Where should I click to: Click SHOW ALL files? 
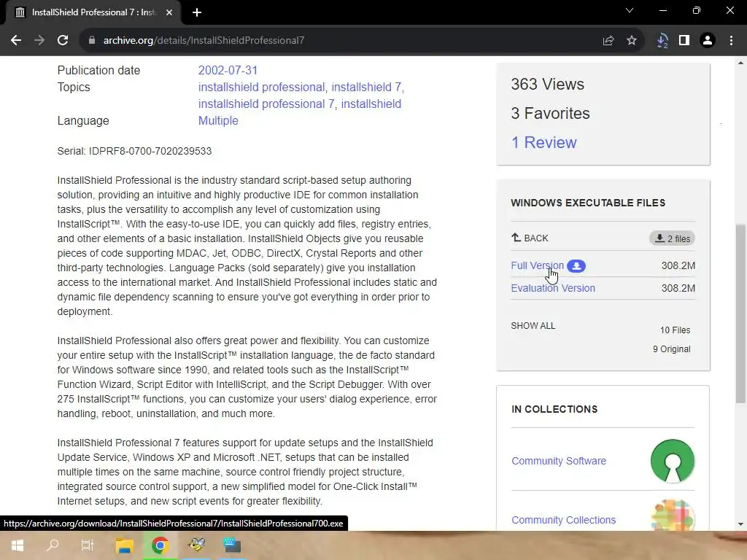tap(533, 326)
